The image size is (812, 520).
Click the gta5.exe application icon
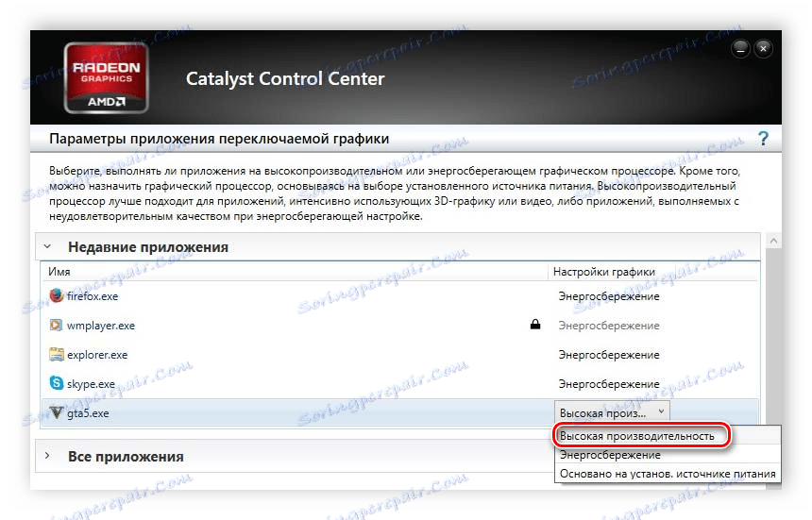[x=56, y=413]
